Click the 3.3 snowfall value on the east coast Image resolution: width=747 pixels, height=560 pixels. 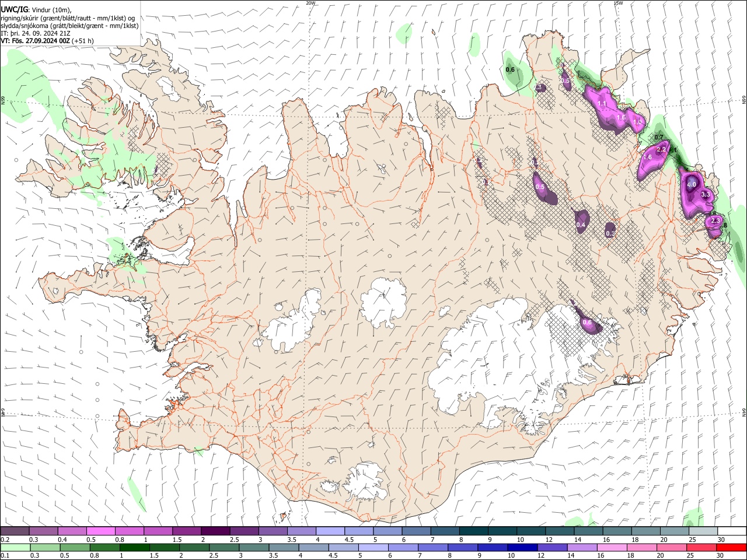click(705, 195)
